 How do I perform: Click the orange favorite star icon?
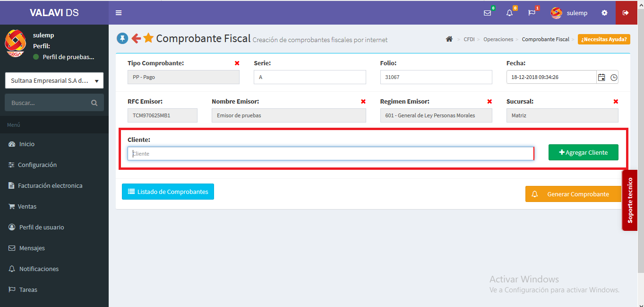[148, 38]
